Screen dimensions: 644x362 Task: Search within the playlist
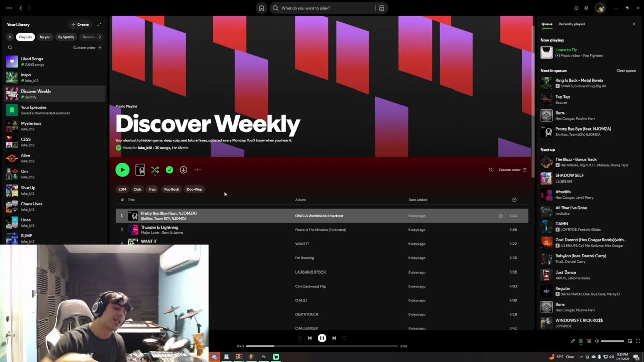(x=491, y=170)
